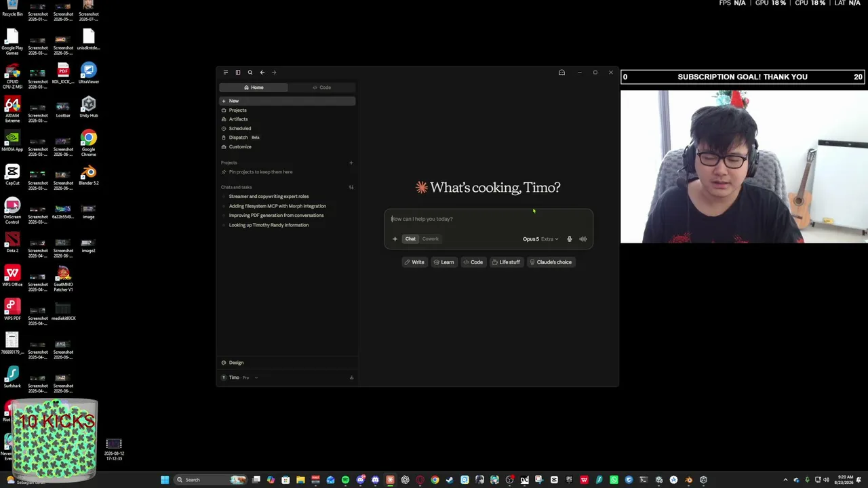Open search in Claude title bar
Screen dimensions: 868x488
[x=250, y=73]
